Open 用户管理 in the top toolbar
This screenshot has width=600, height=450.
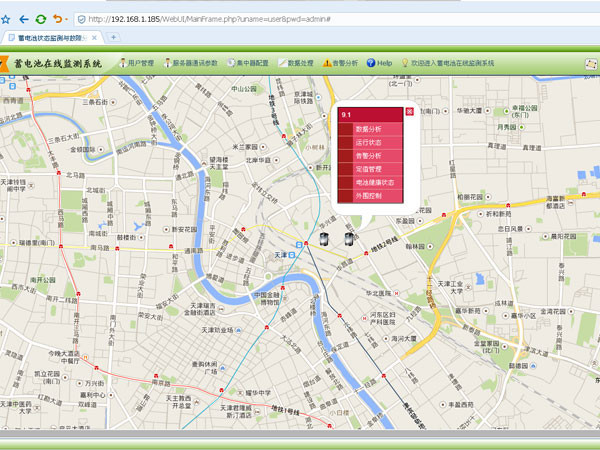(138, 62)
